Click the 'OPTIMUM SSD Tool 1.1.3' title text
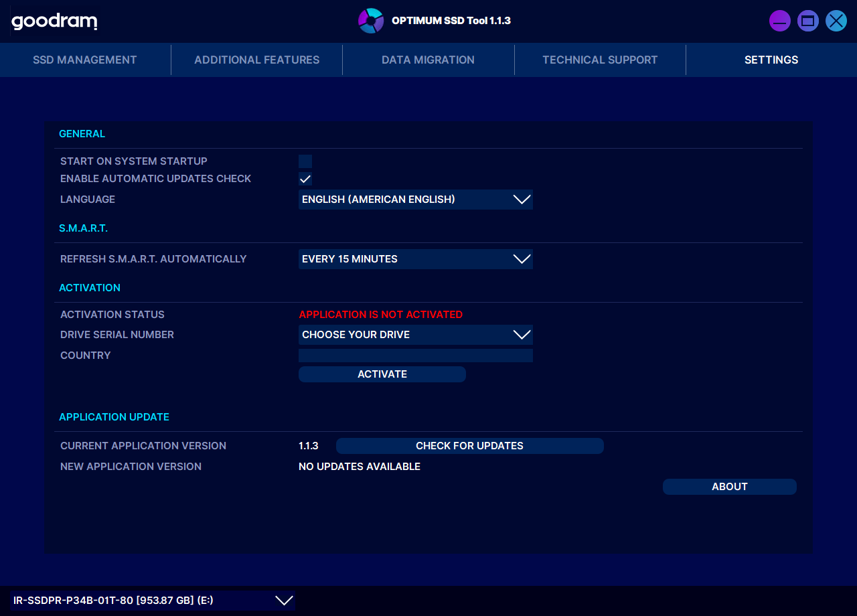The width and height of the screenshot is (857, 616). 451,21
